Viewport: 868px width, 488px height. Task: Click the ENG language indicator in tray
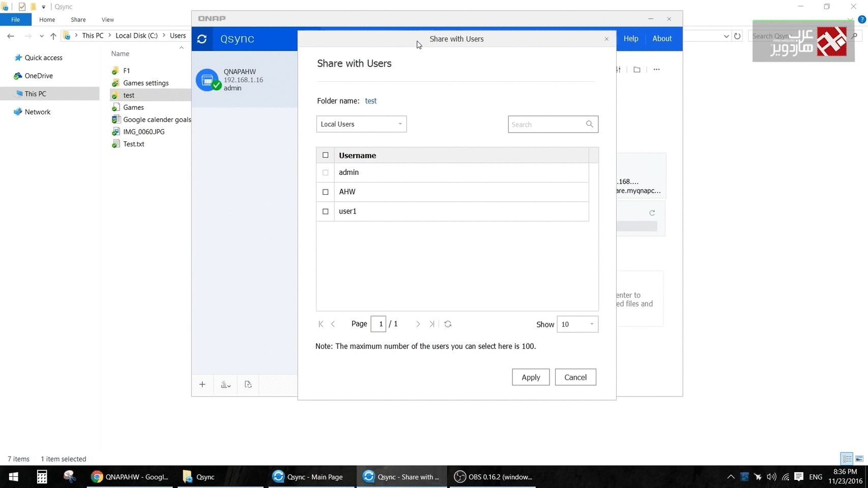816,477
